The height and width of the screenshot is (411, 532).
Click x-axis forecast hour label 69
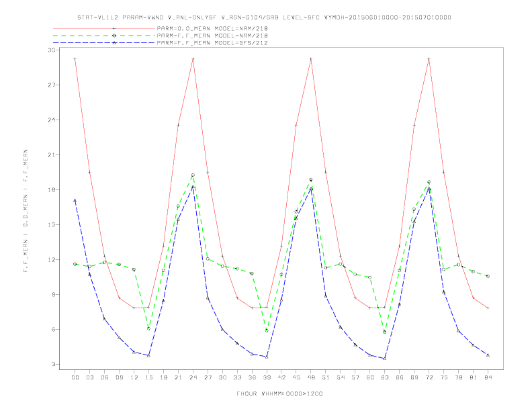[x=414, y=377]
